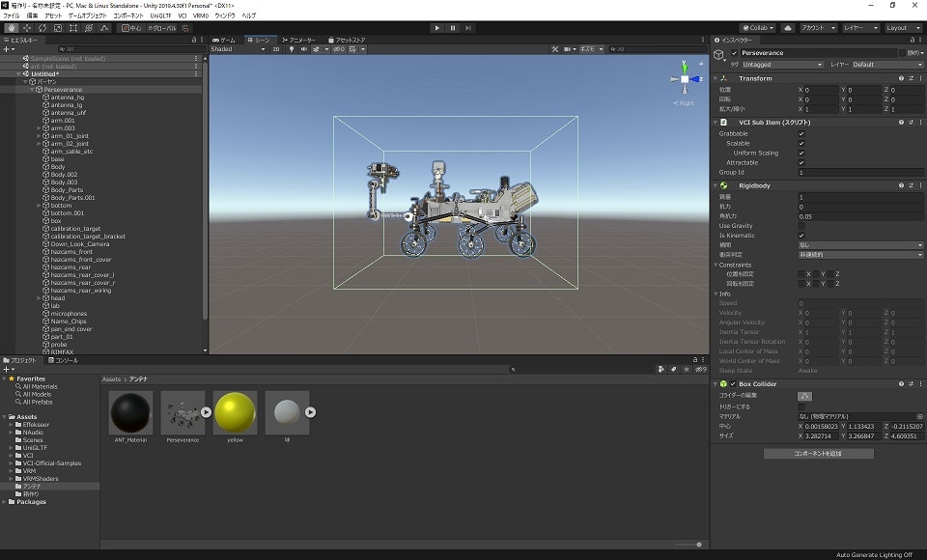Click the cloud services icon
927x560 pixels.
787,28
